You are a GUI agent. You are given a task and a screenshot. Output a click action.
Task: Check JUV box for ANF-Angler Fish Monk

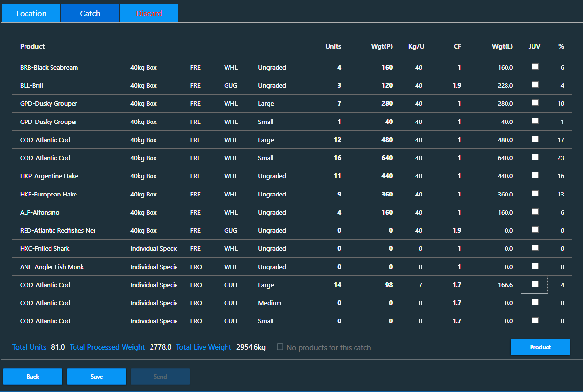pos(535,266)
